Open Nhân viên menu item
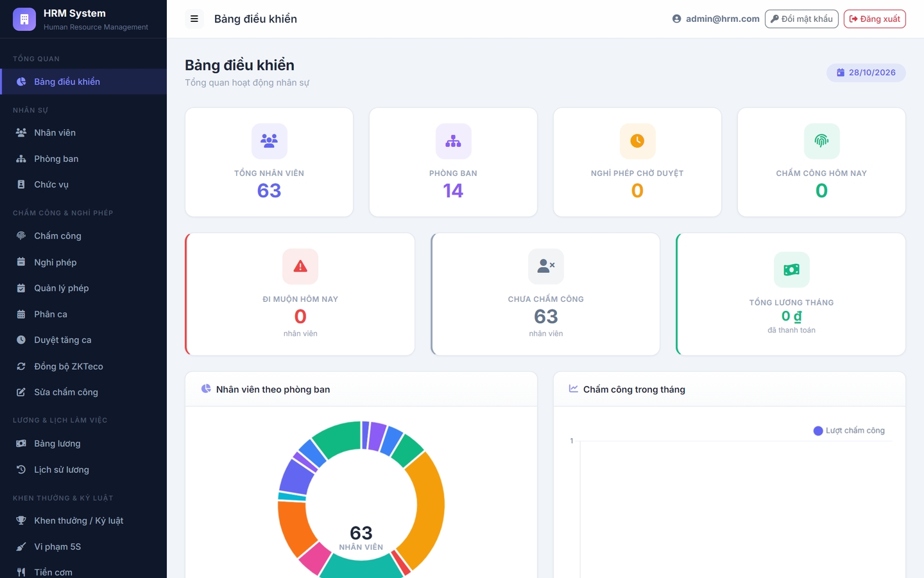This screenshot has height=578, width=924. point(83,132)
